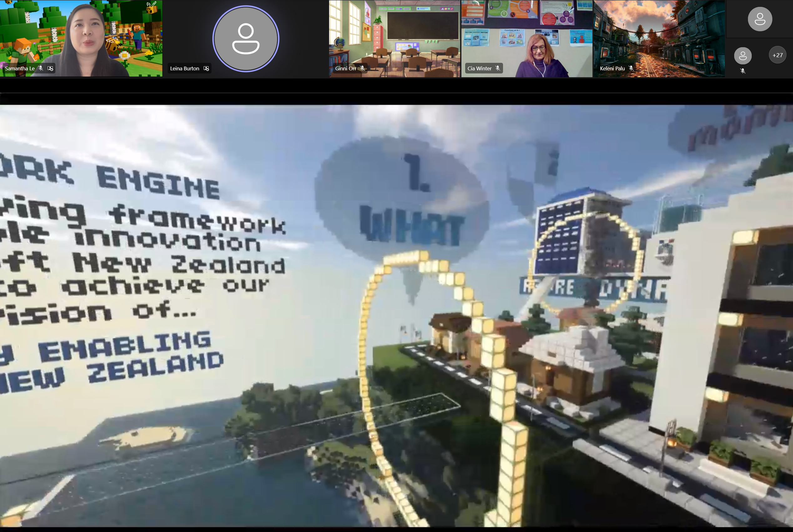The width and height of the screenshot is (793, 532).
Task: Show the +27 additional participants
Action: (777, 55)
